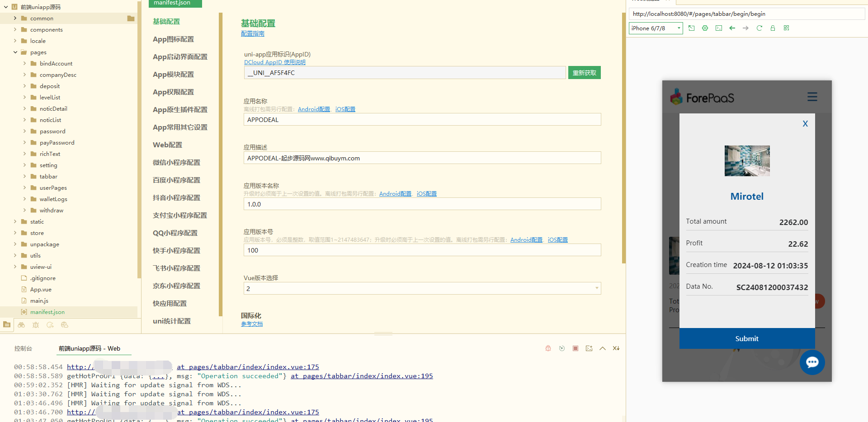Stop the running project with red square icon
Image resolution: width=868 pixels, height=422 pixels.
tap(575, 348)
